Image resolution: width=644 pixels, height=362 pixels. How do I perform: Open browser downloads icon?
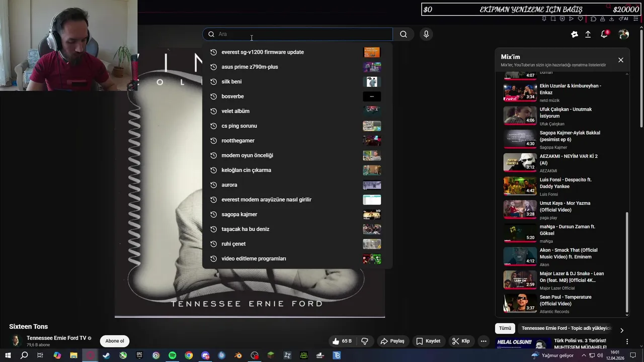coord(612,19)
